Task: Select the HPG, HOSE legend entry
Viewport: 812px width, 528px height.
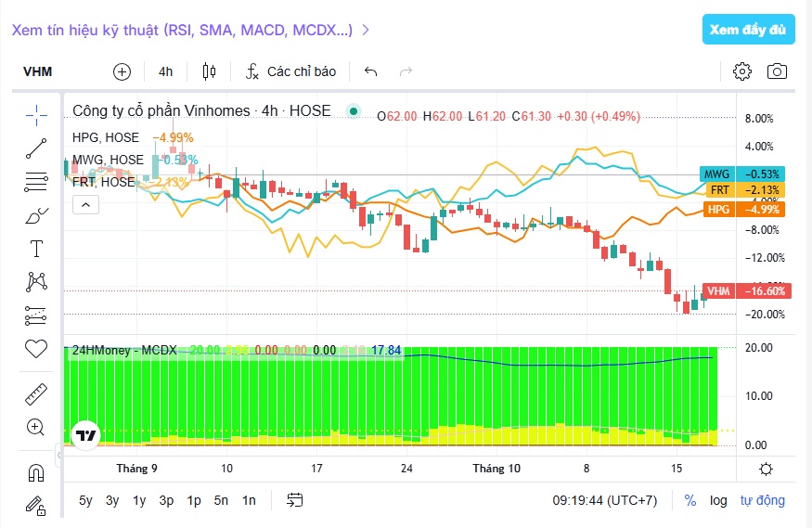Action: coord(106,137)
